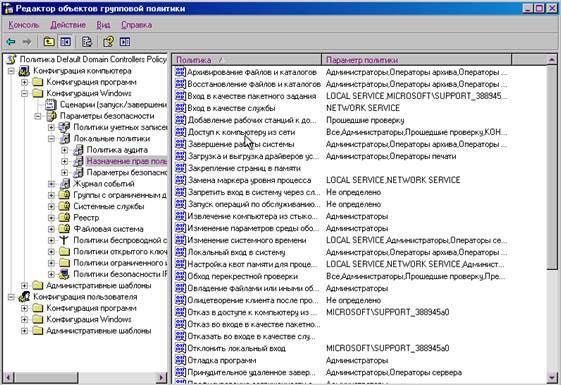Sort by the Политика column header
The image size is (561, 385).
(247, 60)
